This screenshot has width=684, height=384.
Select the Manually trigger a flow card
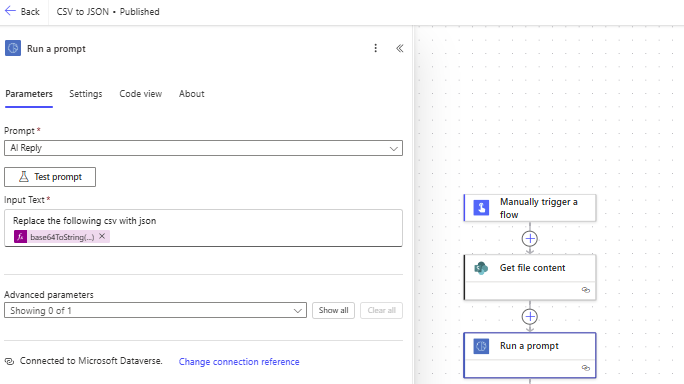(x=530, y=208)
